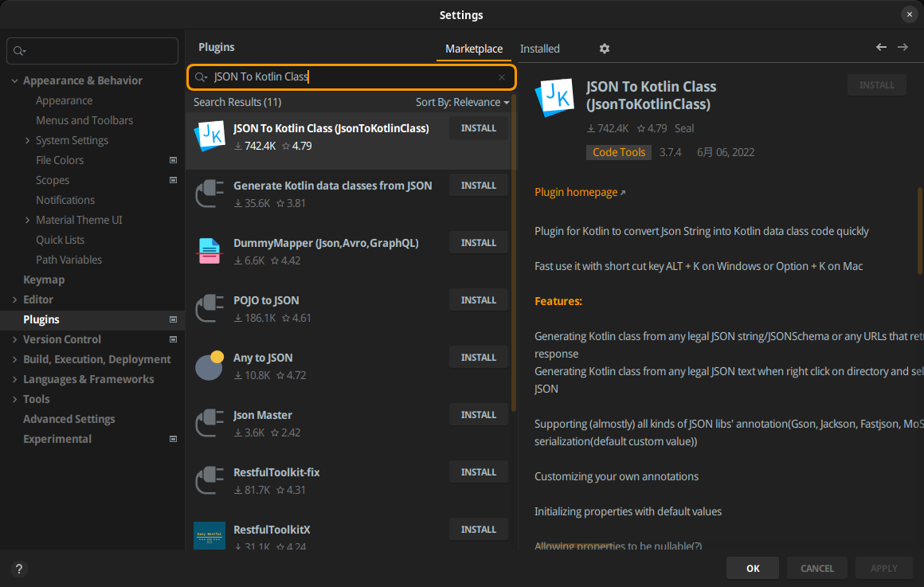Switch to the Marketplace tab
The image size is (924, 587).
click(x=474, y=49)
